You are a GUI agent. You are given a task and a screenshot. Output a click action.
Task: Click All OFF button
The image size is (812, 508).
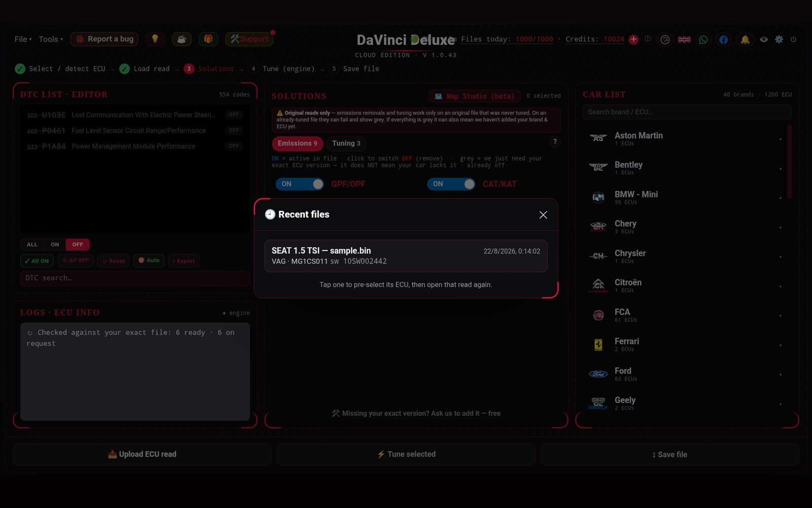pos(75,261)
